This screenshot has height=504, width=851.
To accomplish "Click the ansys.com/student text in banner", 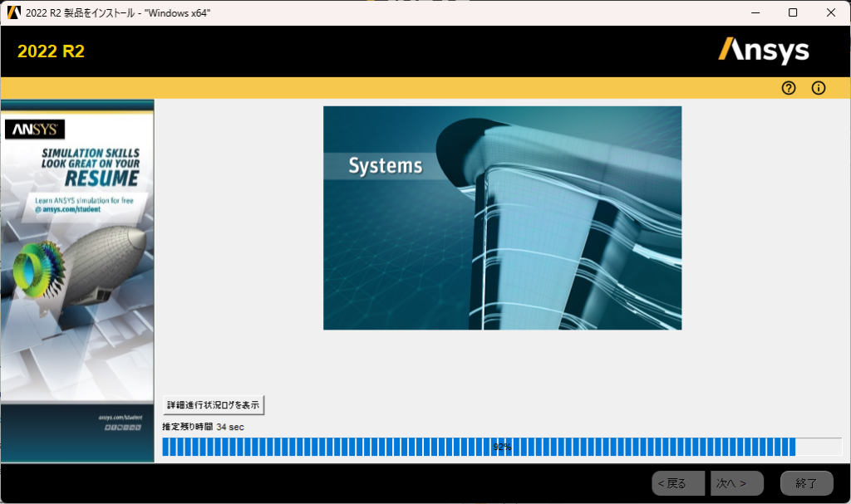I will pos(71,209).
